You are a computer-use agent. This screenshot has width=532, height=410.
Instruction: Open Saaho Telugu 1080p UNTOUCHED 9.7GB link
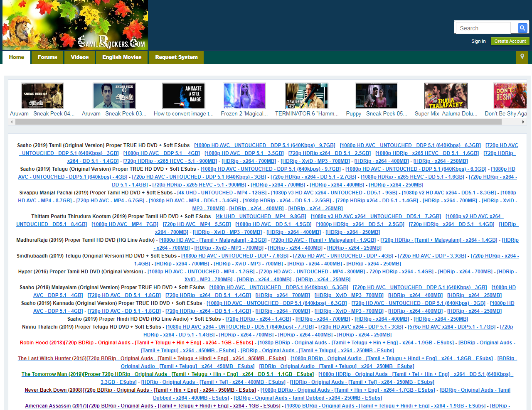[271, 169]
